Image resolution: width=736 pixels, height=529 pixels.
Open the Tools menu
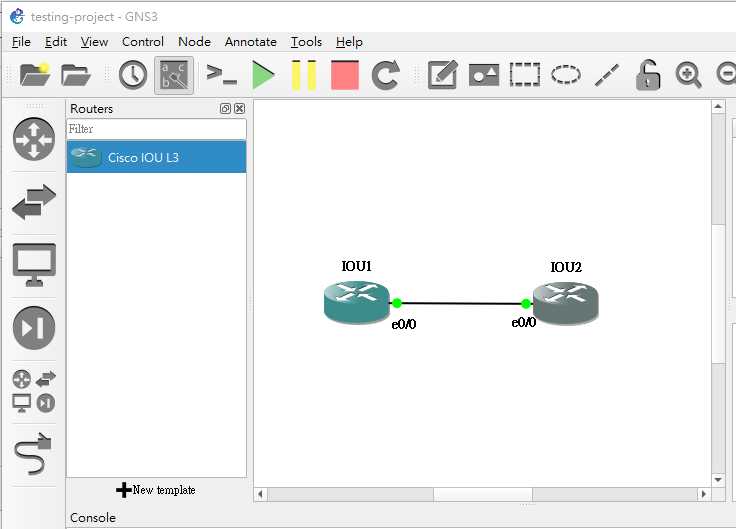306,42
